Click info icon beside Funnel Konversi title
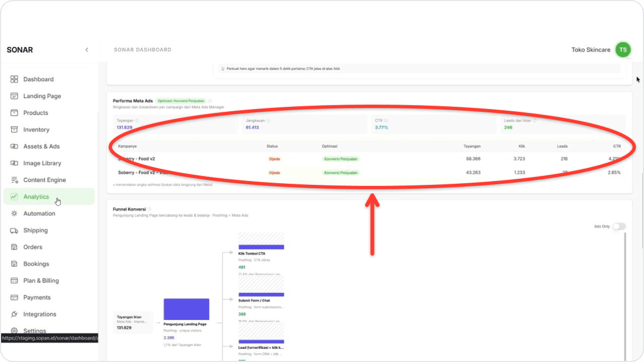The height and width of the screenshot is (362, 644). (149, 209)
